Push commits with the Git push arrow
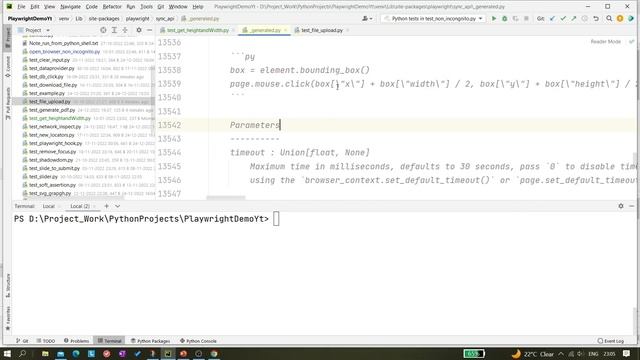This screenshot has height=360, width=640. [x=574, y=18]
